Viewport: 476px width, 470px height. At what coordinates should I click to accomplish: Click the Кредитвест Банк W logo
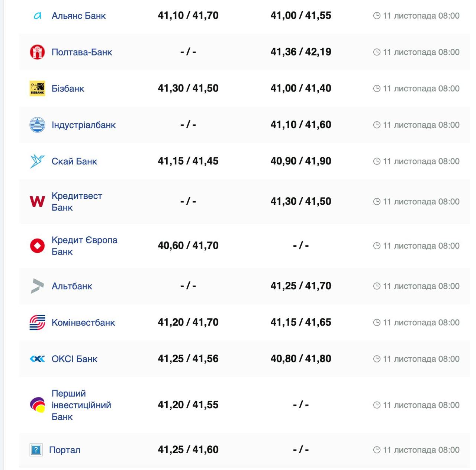(x=37, y=201)
